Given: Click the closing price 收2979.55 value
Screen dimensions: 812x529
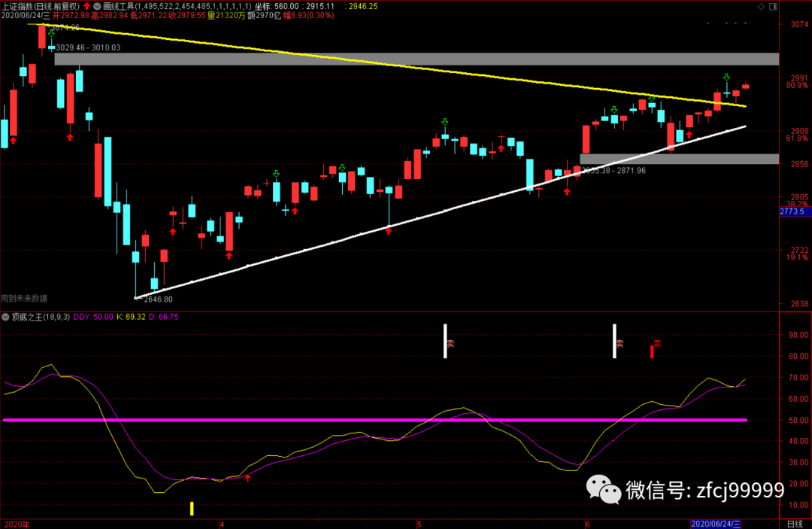Looking at the screenshot, I should [x=187, y=16].
